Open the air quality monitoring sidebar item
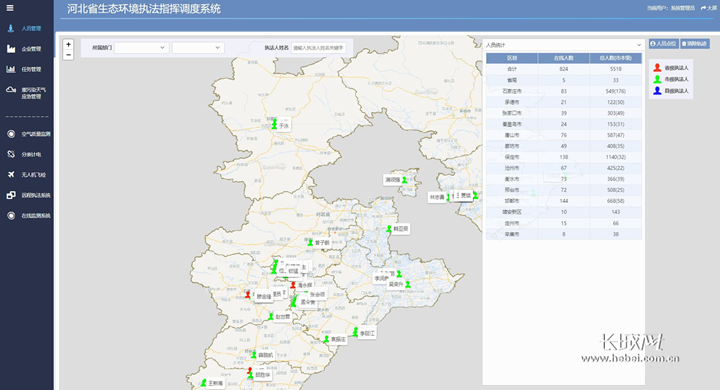720x390 pixels. pyautogui.click(x=28, y=134)
